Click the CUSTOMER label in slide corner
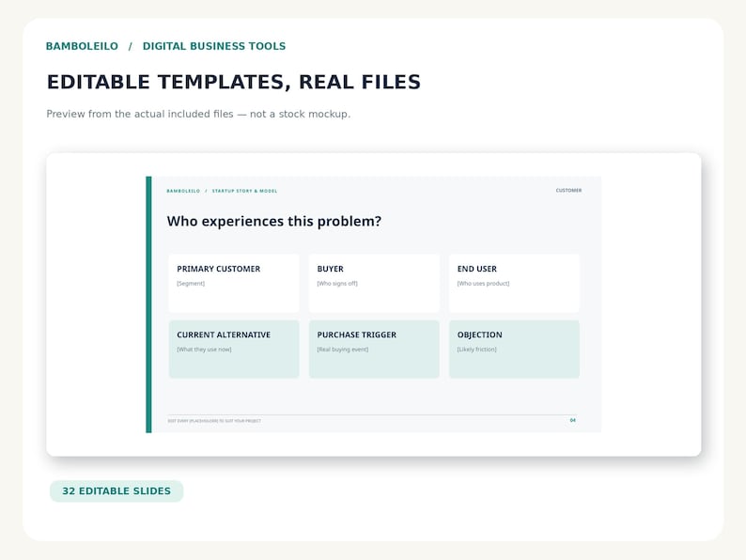 tap(568, 191)
